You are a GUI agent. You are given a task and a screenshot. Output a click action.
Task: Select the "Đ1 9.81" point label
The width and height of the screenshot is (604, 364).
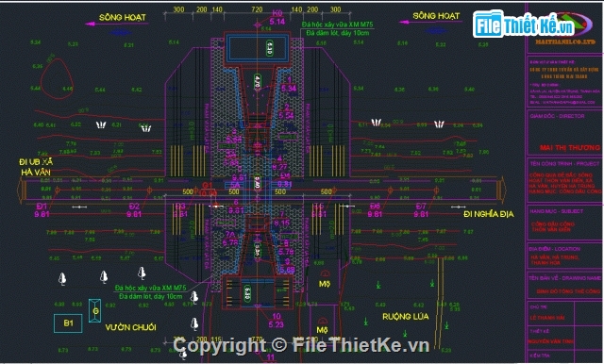pyautogui.click(x=42, y=210)
